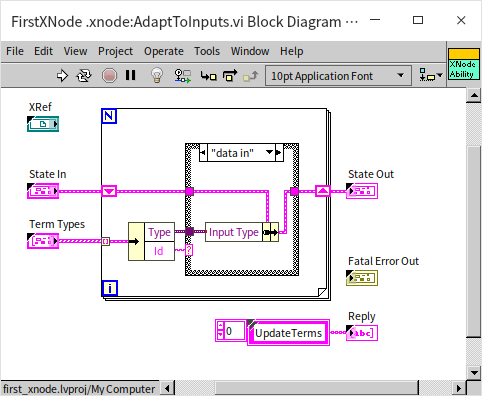Click the horizontal scrollbar thumb
The image size is (482, 396).
(x=316, y=388)
